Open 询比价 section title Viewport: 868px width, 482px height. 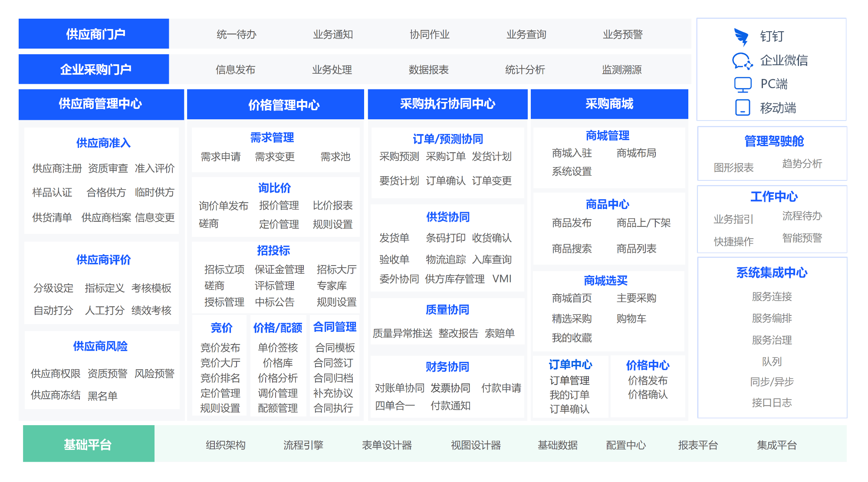(x=274, y=188)
